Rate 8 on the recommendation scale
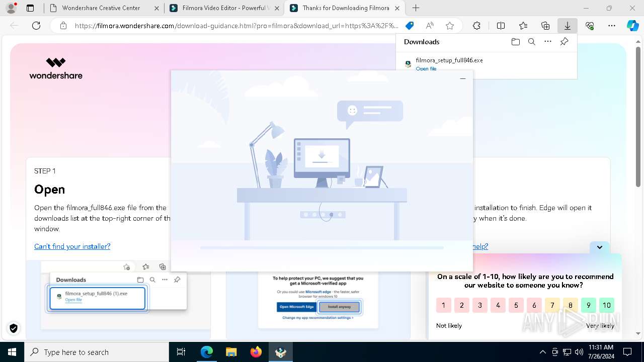Screen dimensions: 644x362 pos(570,305)
